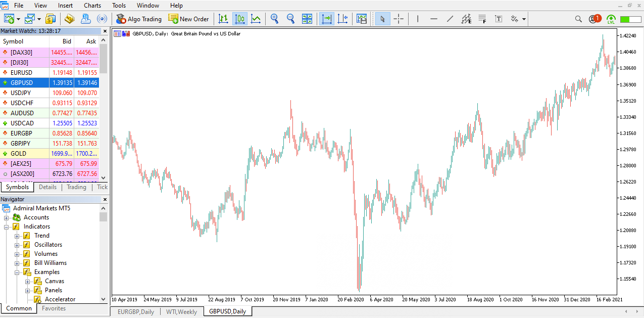Toggle Algo Trading on or off
644x318 pixels.
pos(138,19)
